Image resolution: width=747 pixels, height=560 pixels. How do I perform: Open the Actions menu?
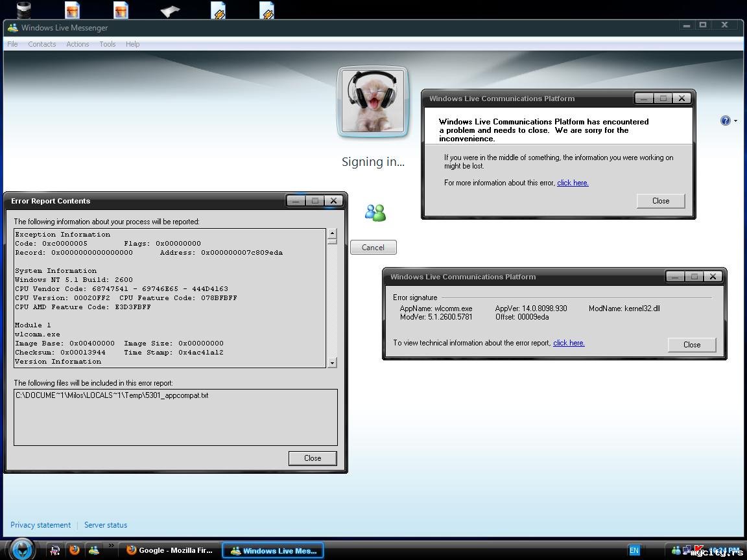click(x=78, y=44)
